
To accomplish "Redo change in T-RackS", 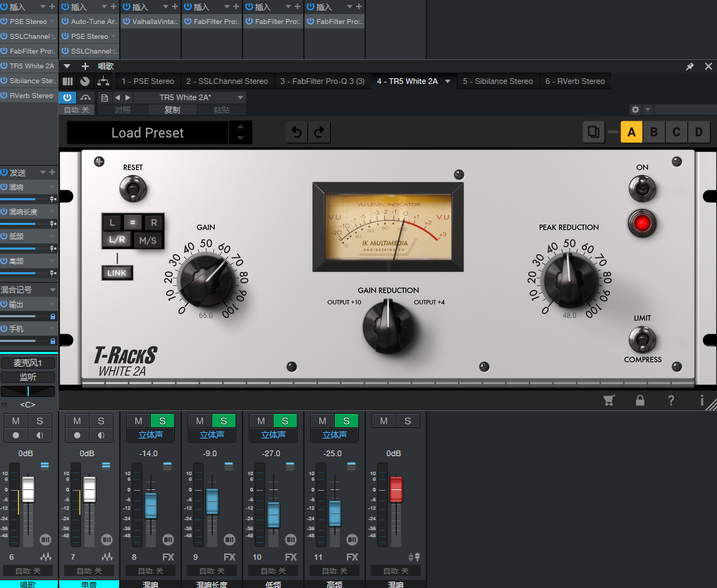I will 319,132.
